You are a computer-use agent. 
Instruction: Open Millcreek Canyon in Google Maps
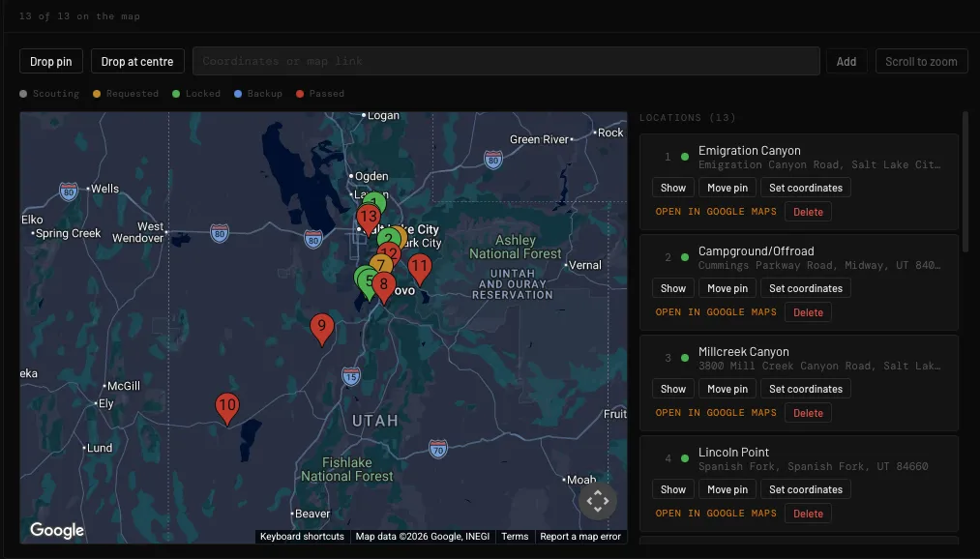coord(716,413)
